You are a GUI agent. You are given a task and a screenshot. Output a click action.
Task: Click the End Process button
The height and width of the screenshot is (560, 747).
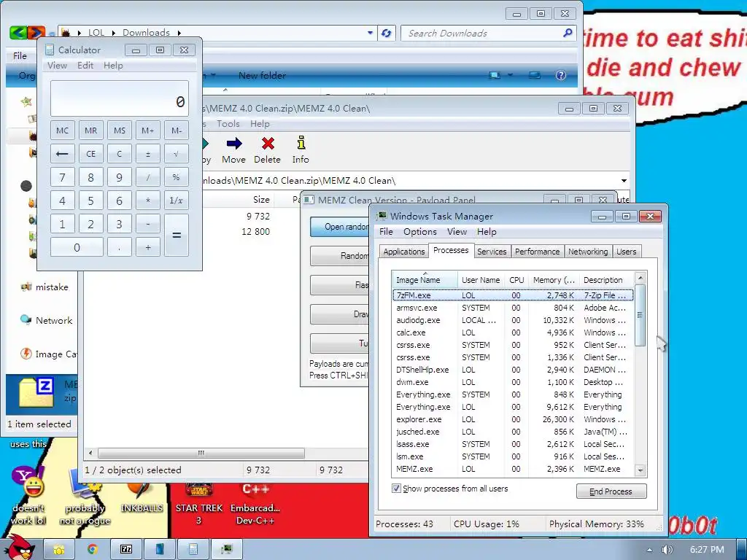[x=611, y=491]
